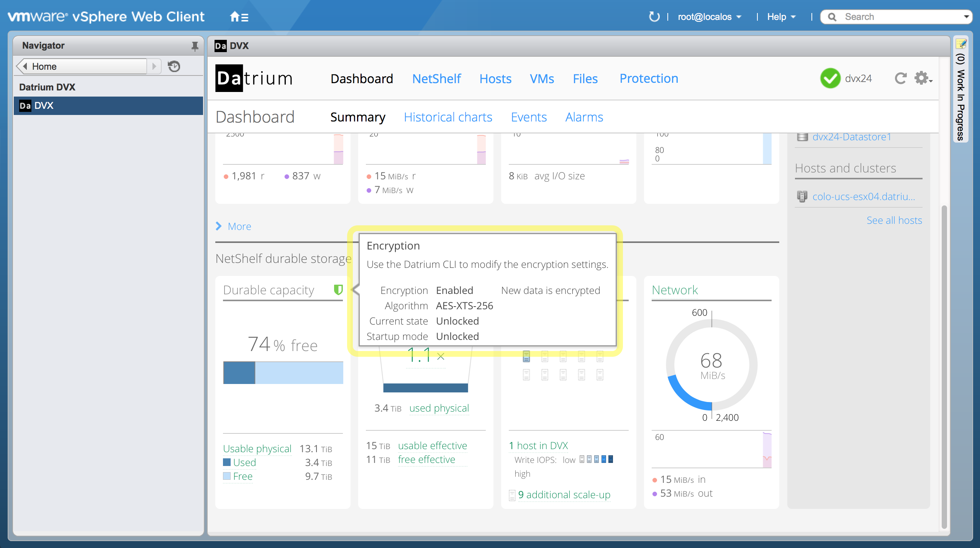Click the Hosts and clusters heading

coord(846,168)
